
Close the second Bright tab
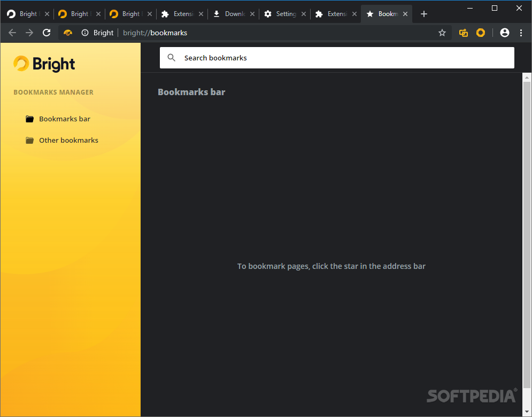click(98, 14)
